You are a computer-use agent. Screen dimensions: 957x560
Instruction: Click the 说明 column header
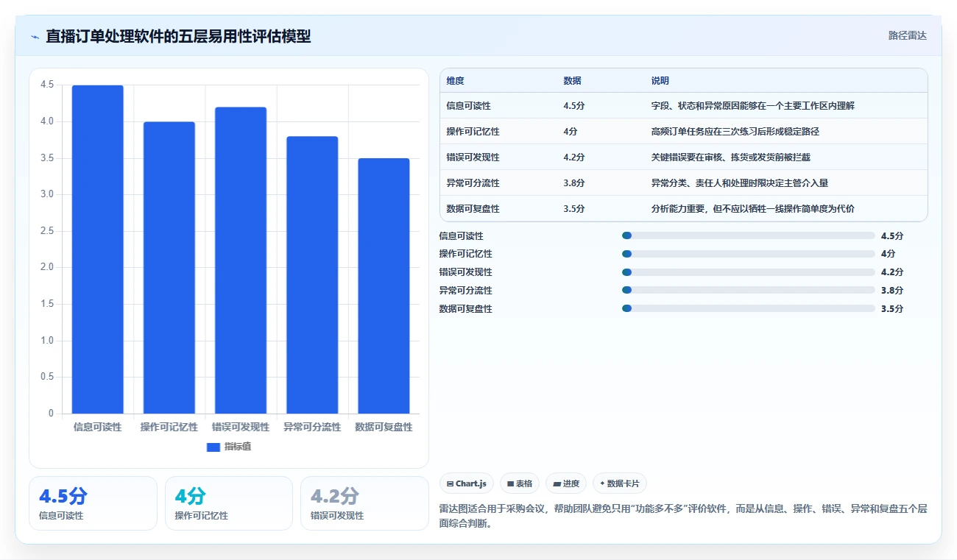(660, 81)
